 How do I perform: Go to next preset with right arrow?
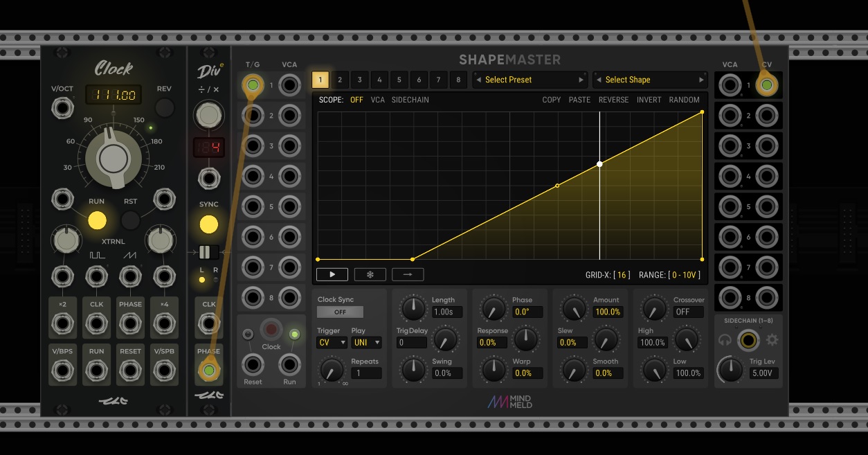[x=581, y=80]
